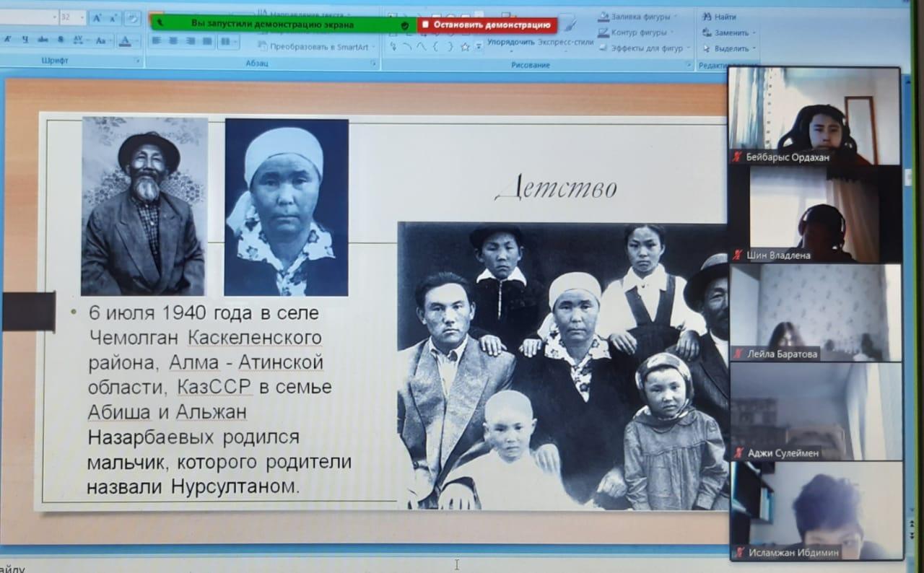924x573 pixels.
Task: Click the Find (Найти) binoculars button
Action: point(719,17)
